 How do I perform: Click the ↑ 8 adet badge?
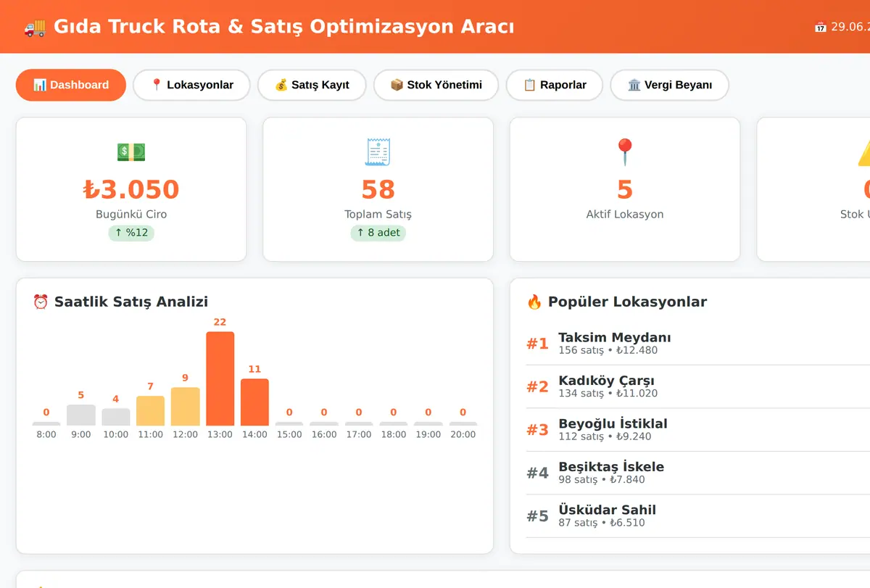point(378,233)
